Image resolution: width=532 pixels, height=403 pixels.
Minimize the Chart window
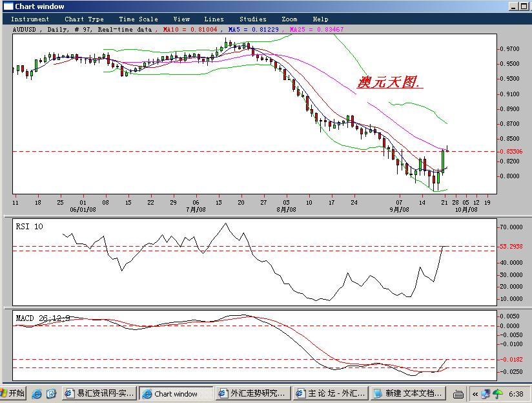coord(514,6)
